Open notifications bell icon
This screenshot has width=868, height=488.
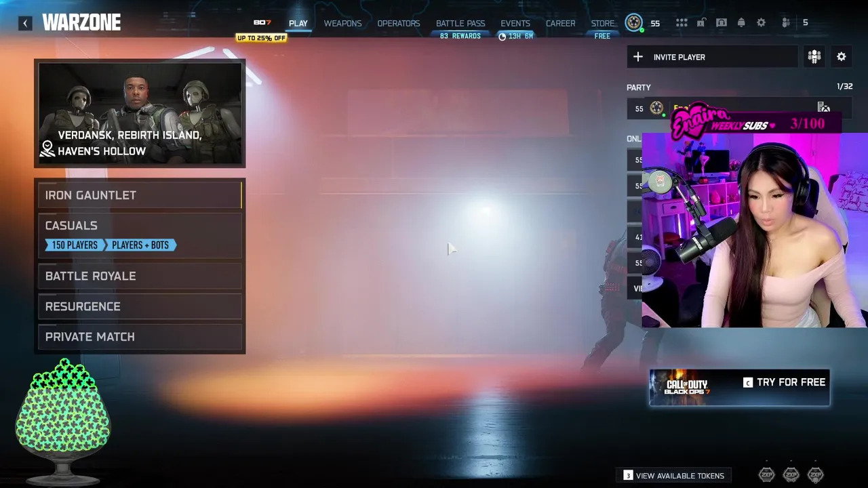[x=741, y=23]
